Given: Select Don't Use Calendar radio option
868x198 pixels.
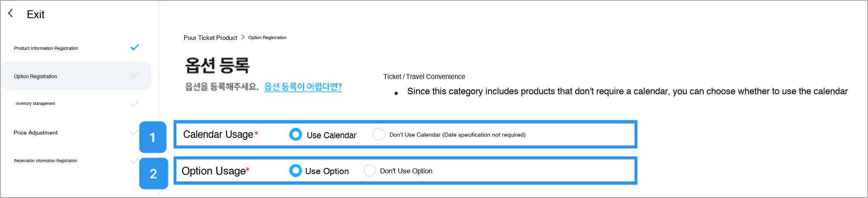Looking at the screenshot, I should pyautogui.click(x=378, y=134).
